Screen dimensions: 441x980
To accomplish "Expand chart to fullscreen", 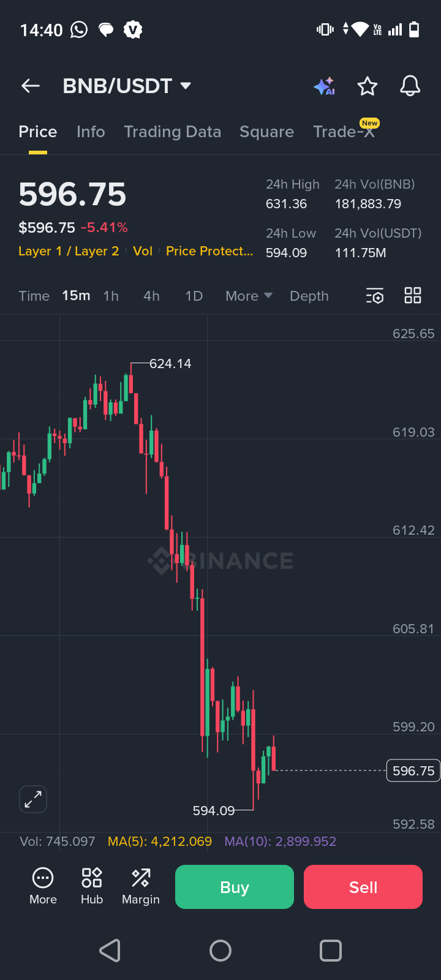I will pyautogui.click(x=33, y=799).
